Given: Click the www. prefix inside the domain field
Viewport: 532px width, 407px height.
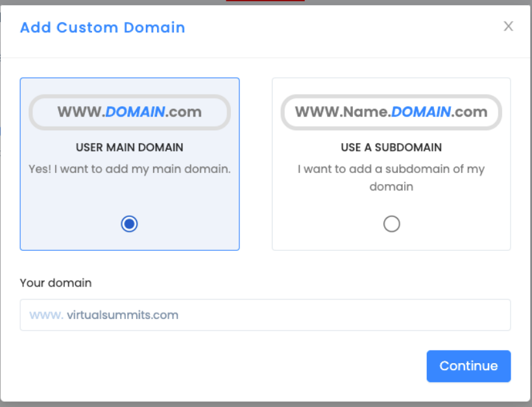Looking at the screenshot, I should [x=46, y=315].
